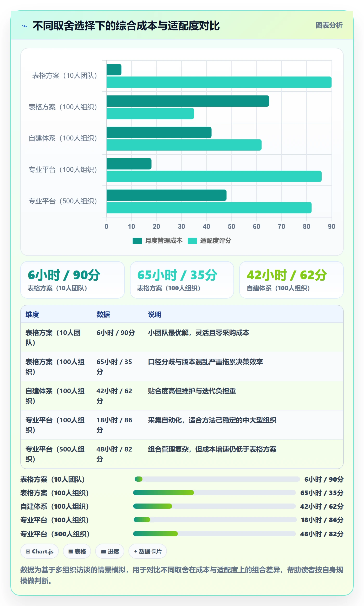Click the footnote starting with 数据为基于多组织访谈

pos(182,575)
